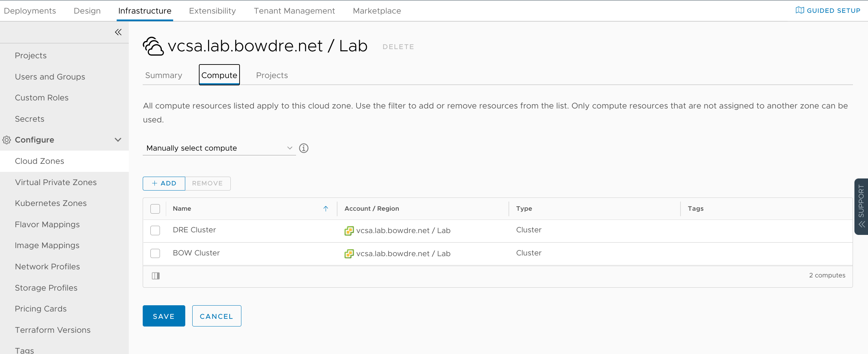Click the Save button
Viewport: 868px width, 354px height.
164,316
